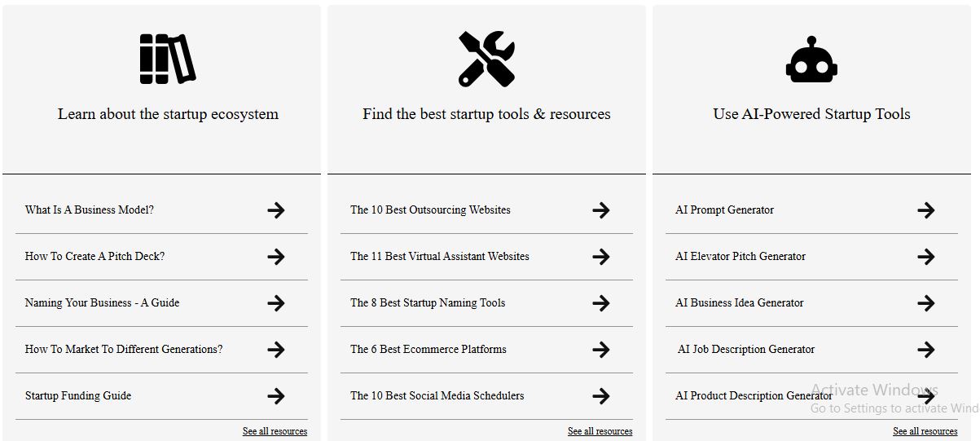Open The 8 Best Startup Naming Tools
This screenshot has width=980, height=441.
click(428, 302)
